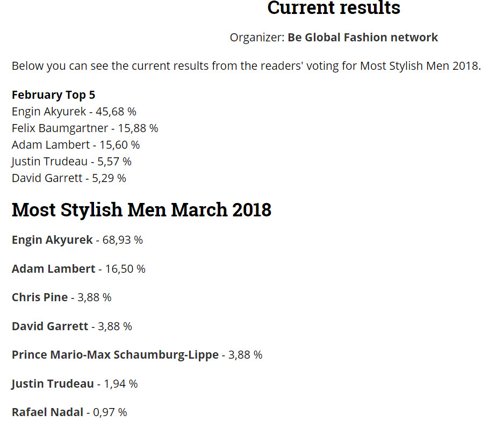Click the Chris Pine name
Screen dimensions: 504x429
40,297
